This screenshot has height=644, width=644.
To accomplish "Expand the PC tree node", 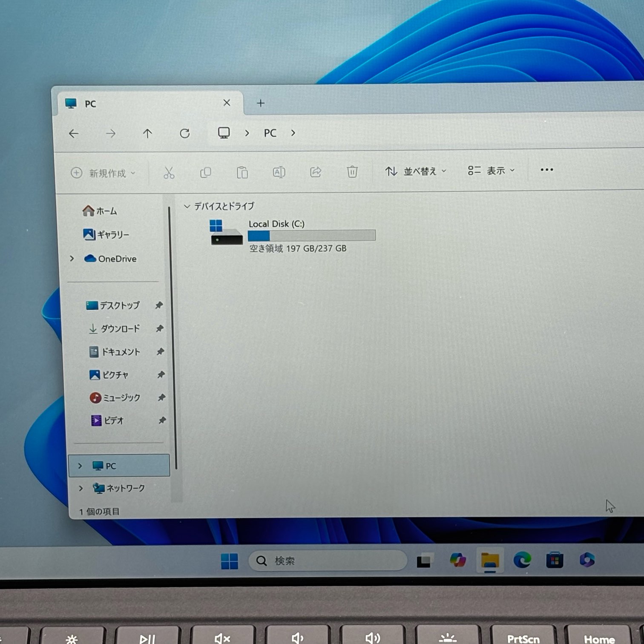I will [80, 466].
